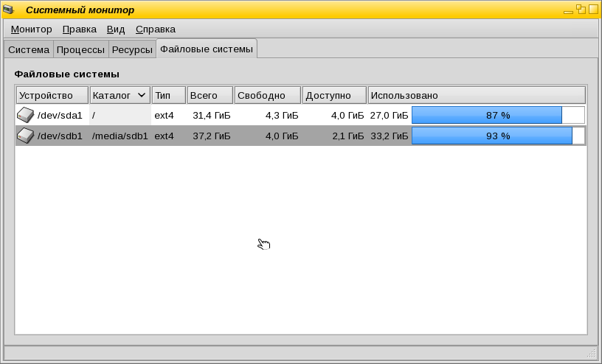Viewport: 602px width, 364px height.
Task: Sort by the Использовано column header
Action: point(477,95)
